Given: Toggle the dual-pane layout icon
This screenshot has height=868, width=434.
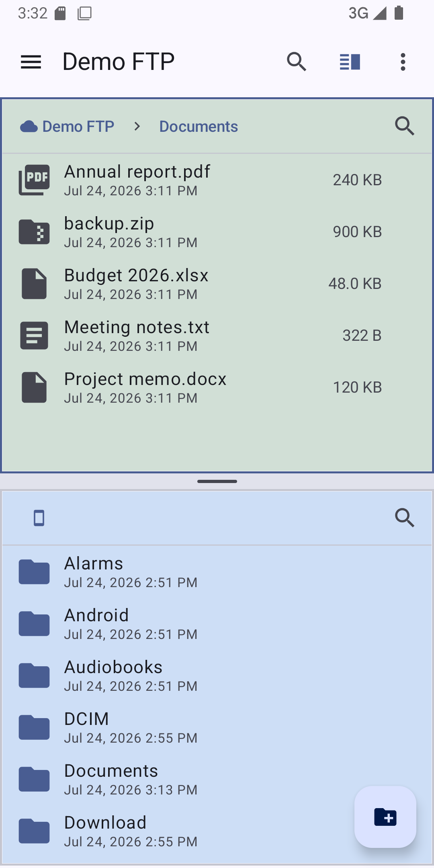Looking at the screenshot, I should click(350, 62).
